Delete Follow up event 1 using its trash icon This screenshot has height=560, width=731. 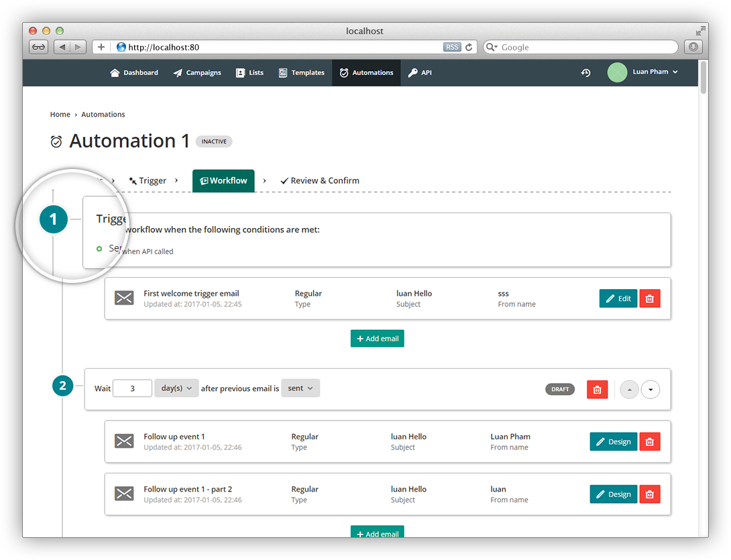tap(649, 441)
